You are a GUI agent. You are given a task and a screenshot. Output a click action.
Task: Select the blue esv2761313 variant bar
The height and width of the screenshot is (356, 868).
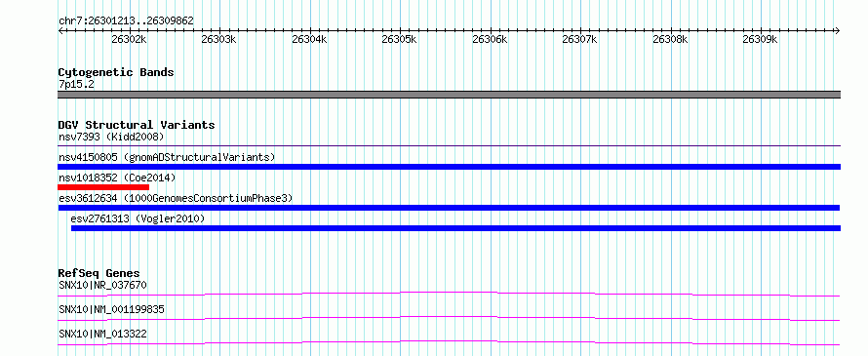pyautogui.click(x=456, y=228)
